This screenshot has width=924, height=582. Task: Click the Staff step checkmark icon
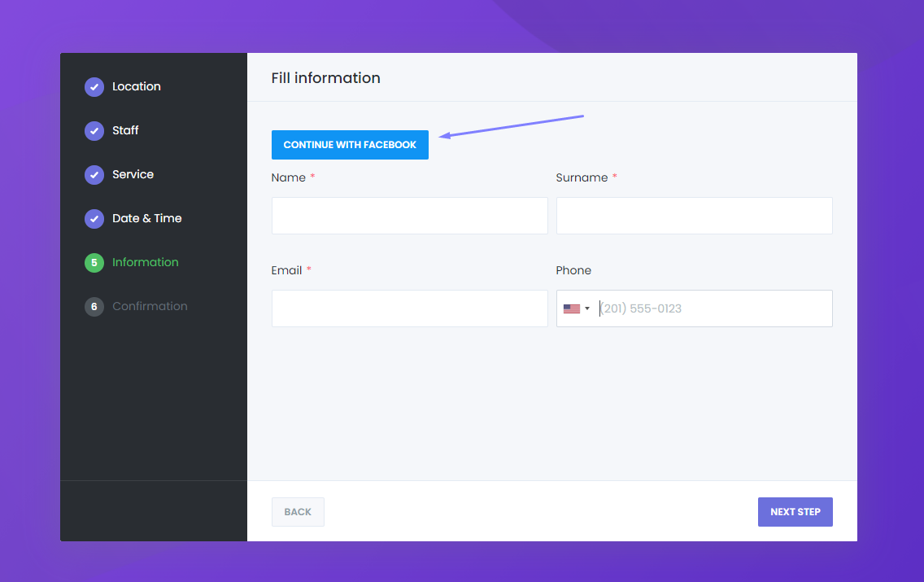click(94, 131)
